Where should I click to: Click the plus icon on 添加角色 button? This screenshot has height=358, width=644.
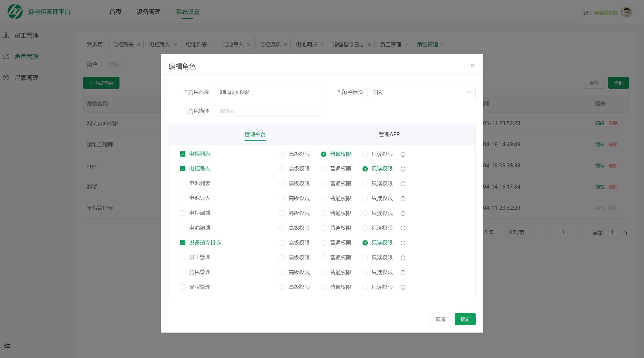pyautogui.click(x=91, y=83)
